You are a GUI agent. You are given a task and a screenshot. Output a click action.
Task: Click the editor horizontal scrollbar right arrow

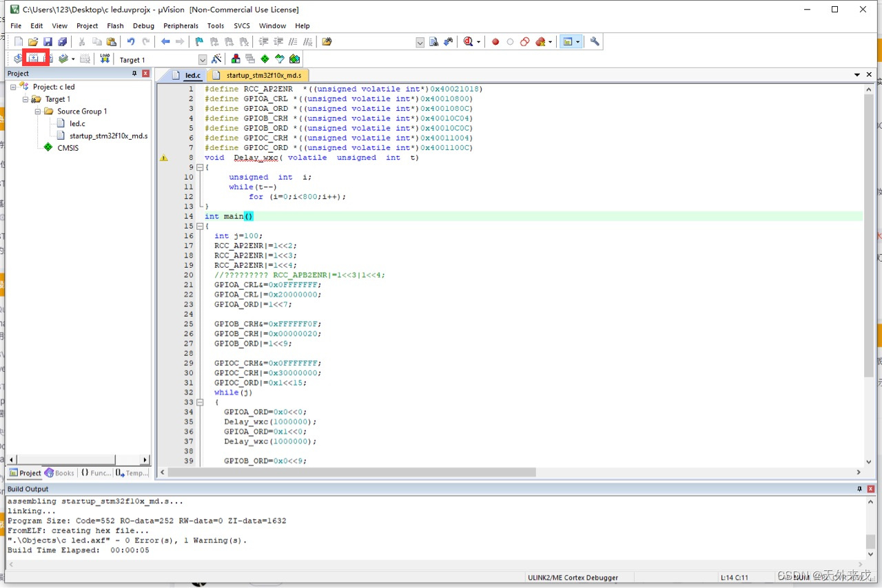coord(859,472)
